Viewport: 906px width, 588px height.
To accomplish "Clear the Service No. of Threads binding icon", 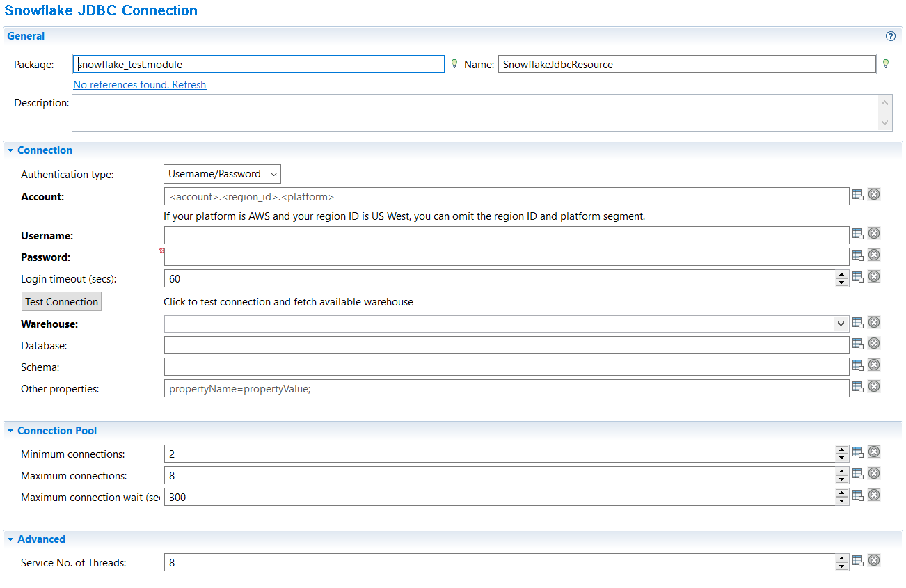I will [874, 560].
